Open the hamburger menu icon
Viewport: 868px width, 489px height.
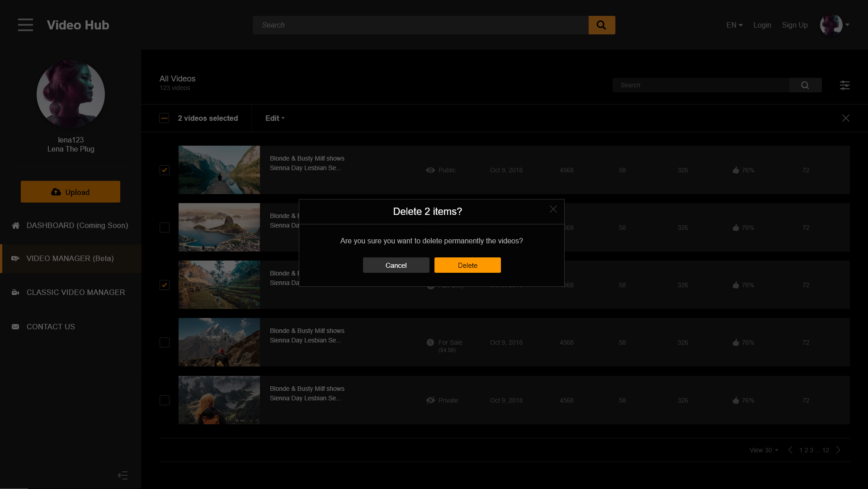point(25,25)
